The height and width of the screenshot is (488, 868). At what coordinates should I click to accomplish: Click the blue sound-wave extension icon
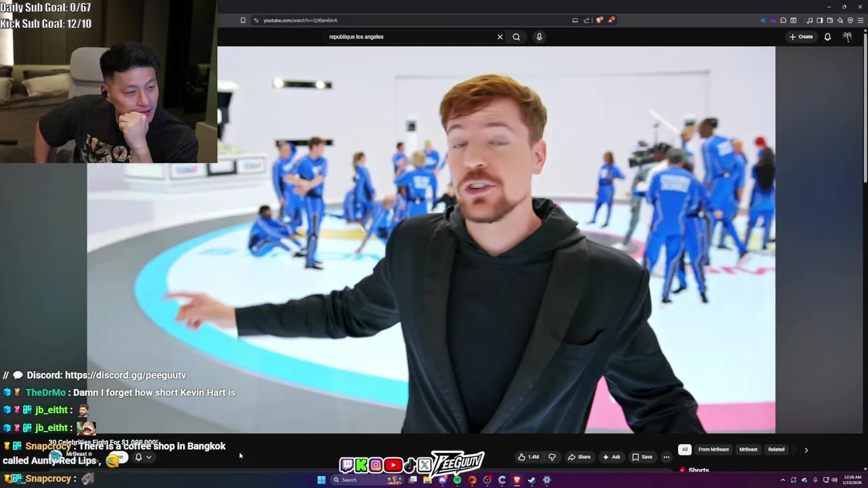[x=763, y=20]
